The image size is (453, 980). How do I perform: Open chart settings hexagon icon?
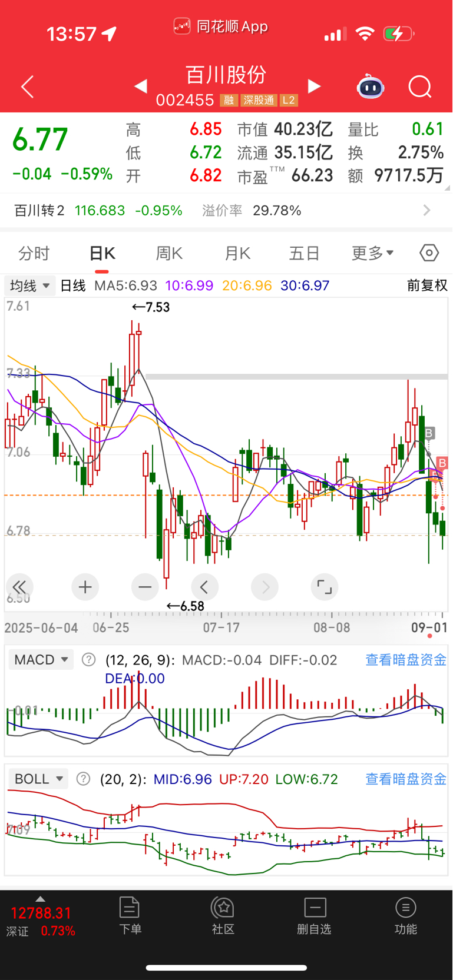[429, 253]
